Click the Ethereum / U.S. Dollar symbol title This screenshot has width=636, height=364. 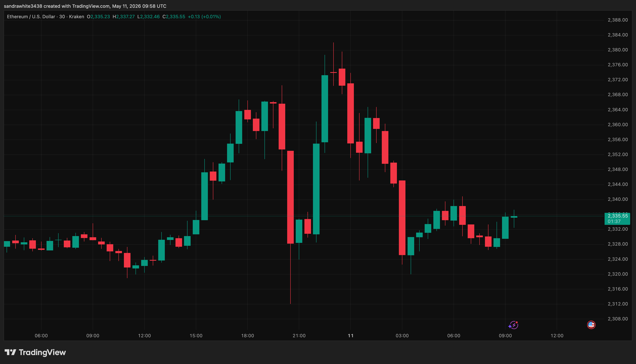31,17
